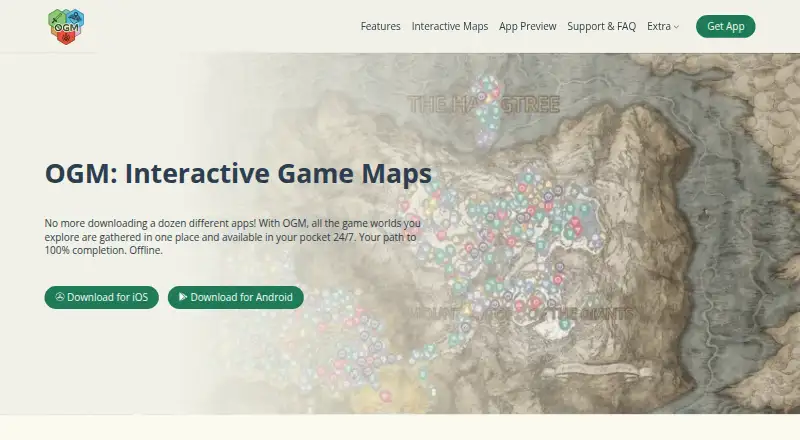
Task: Click Download for iOS button
Action: point(102,297)
